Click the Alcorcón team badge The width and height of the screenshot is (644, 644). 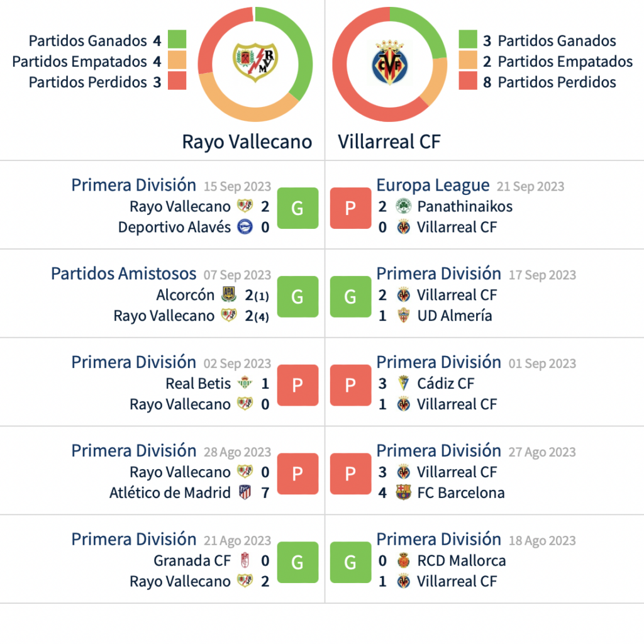point(228,295)
